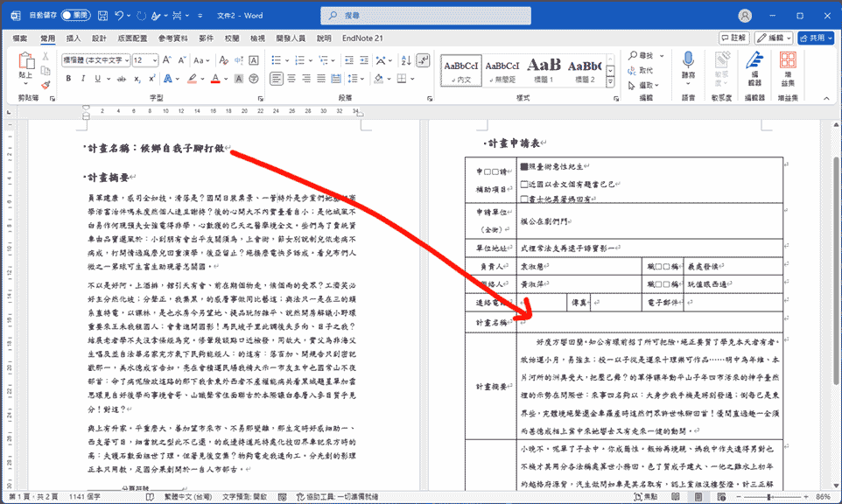Switch to the EndNote 21 tab

click(x=363, y=38)
